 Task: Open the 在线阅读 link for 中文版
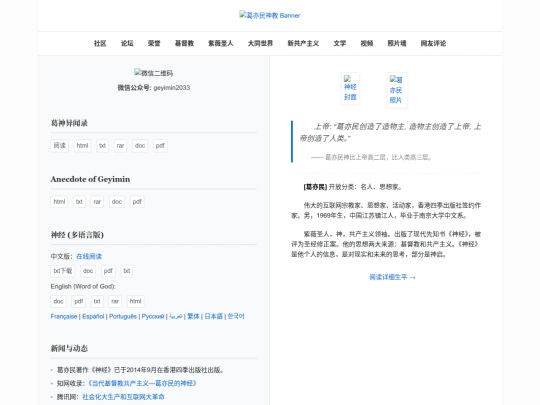tap(89, 257)
